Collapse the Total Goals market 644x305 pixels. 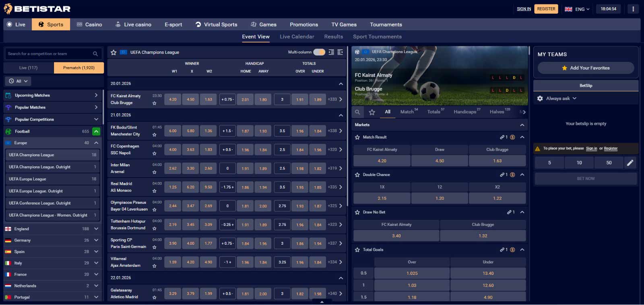[522, 250]
